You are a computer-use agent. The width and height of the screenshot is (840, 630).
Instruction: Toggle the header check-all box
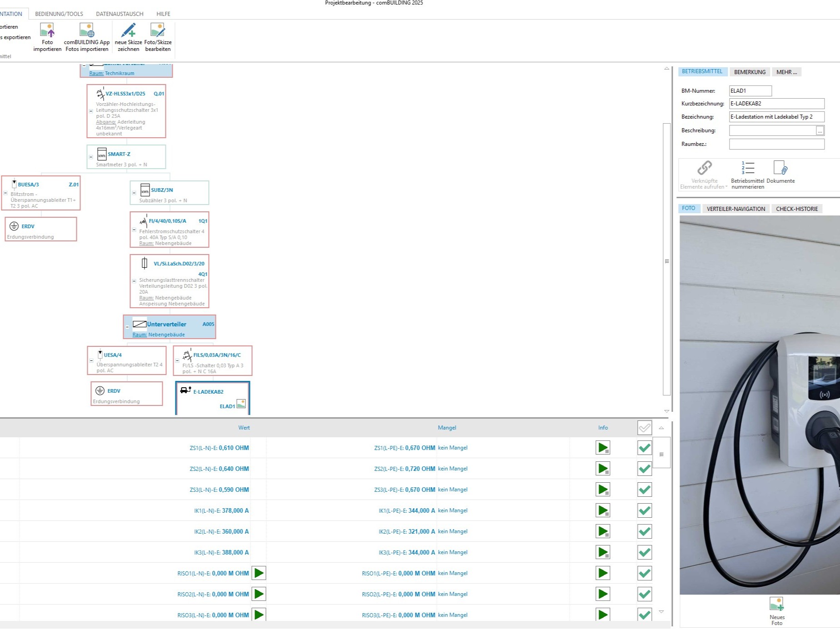coord(645,428)
